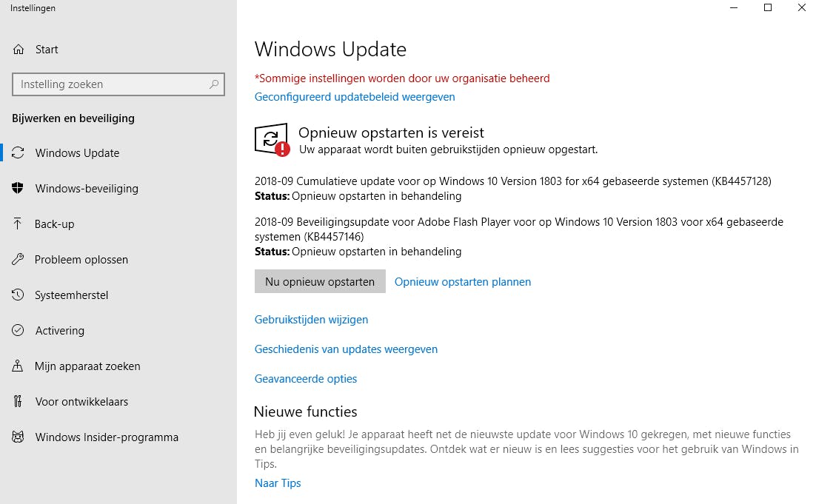Open Geavanceerde opties link

pos(306,379)
